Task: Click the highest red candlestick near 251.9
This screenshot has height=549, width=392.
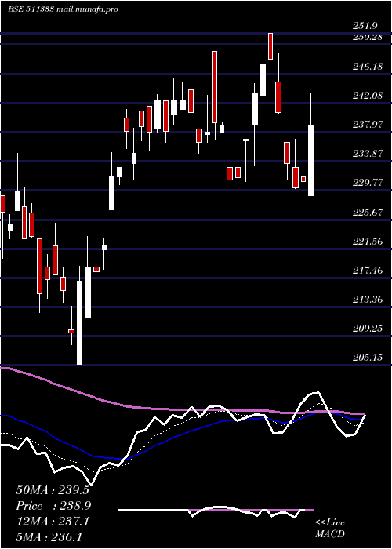Action: pos(270,46)
